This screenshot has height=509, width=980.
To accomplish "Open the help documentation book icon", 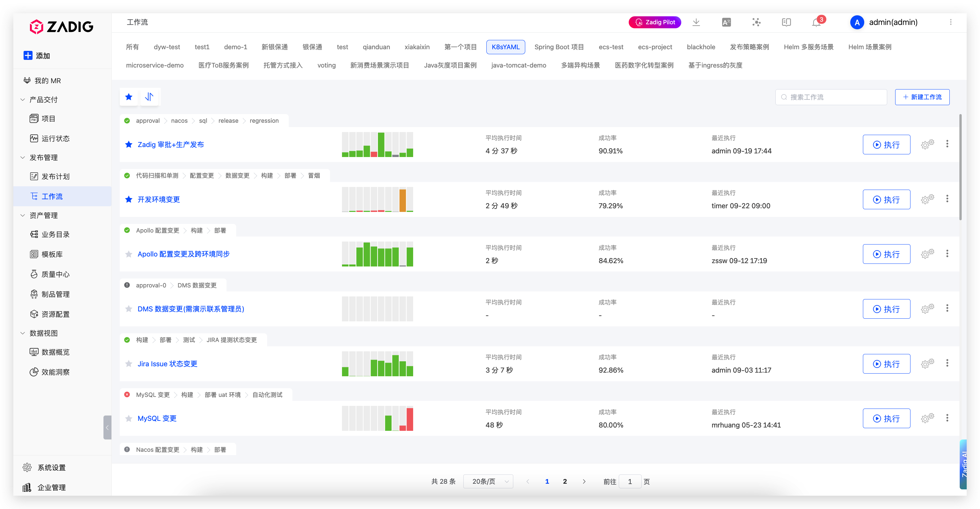I will pos(786,22).
